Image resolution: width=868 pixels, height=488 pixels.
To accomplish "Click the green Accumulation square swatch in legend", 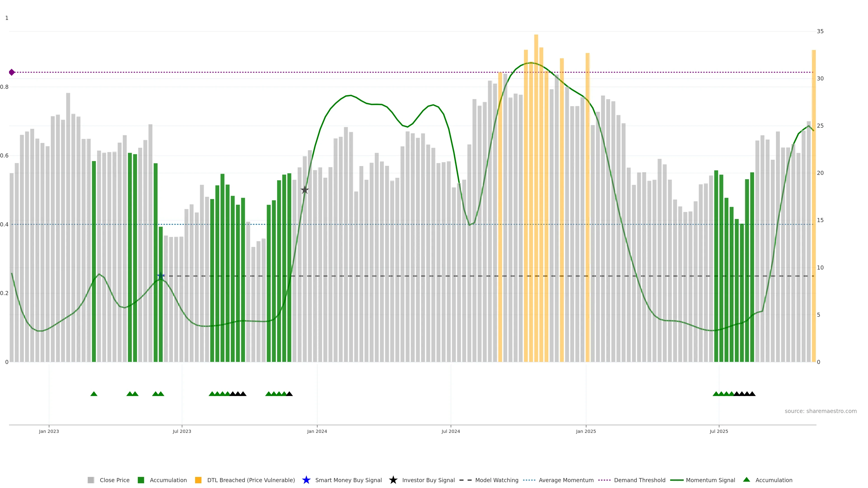I will click(141, 480).
